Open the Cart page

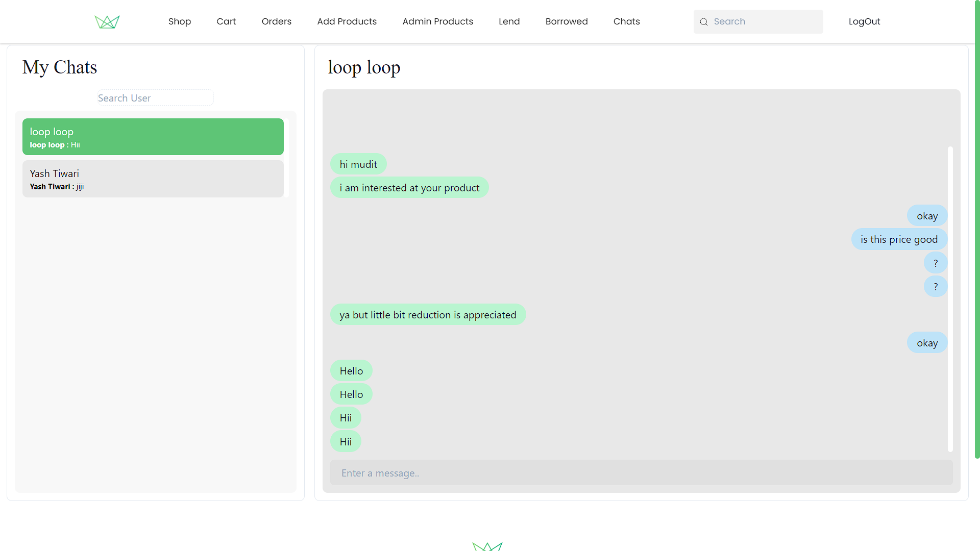[x=226, y=21]
